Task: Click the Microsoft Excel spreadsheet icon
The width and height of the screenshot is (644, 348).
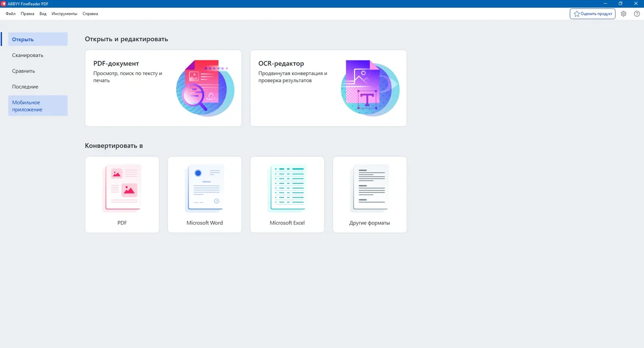Action: (x=287, y=188)
